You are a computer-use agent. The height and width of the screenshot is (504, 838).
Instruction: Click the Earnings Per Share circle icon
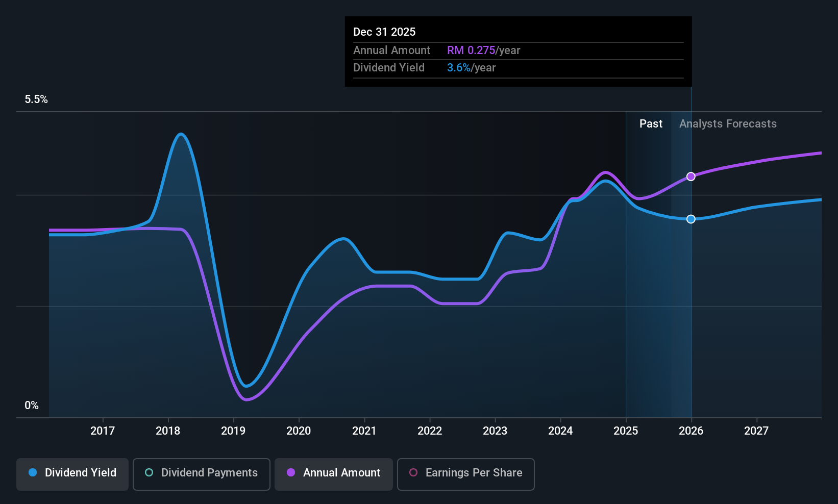pyautogui.click(x=413, y=472)
